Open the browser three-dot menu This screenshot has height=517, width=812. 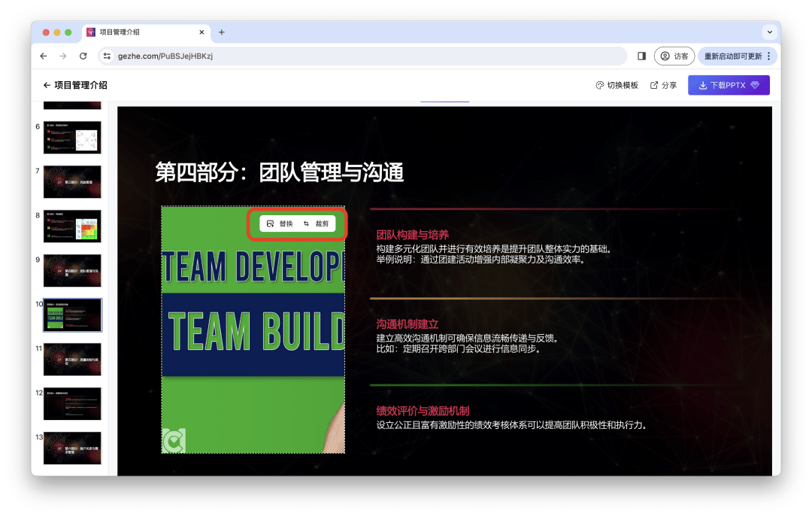click(768, 56)
